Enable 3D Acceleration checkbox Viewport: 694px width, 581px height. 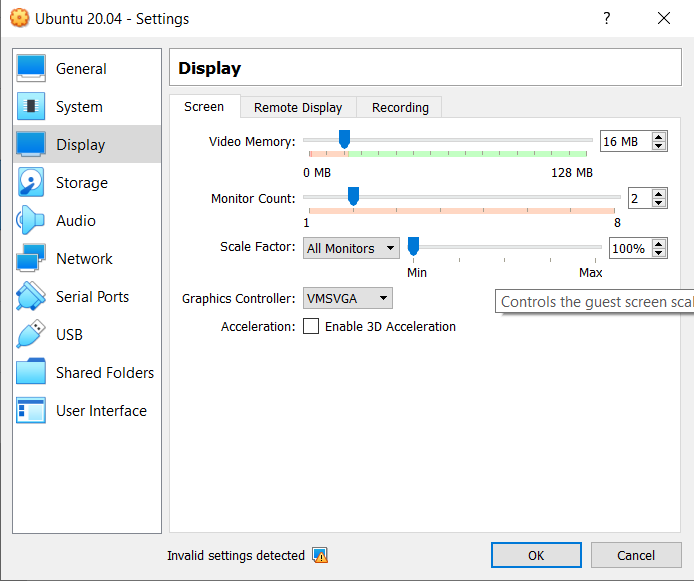(x=311, y=326)
